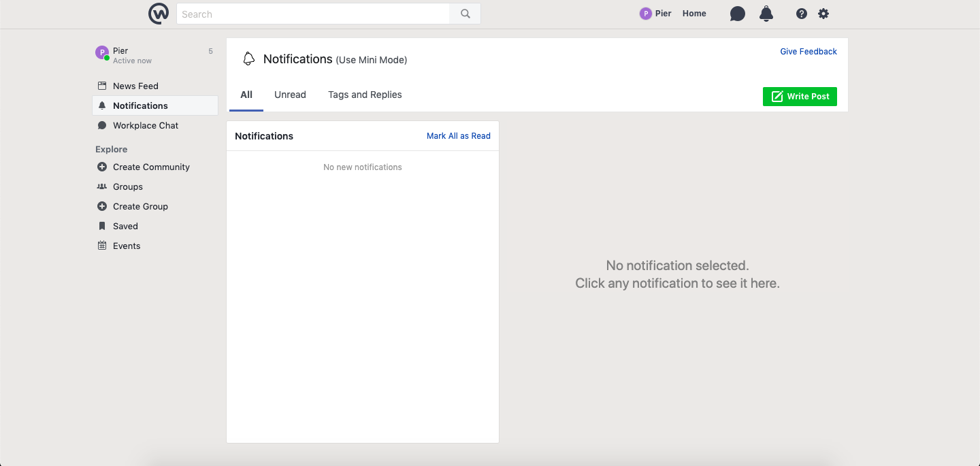980x466 pixels.
Task: Click the Groups people icon
Action: [102, 186]
